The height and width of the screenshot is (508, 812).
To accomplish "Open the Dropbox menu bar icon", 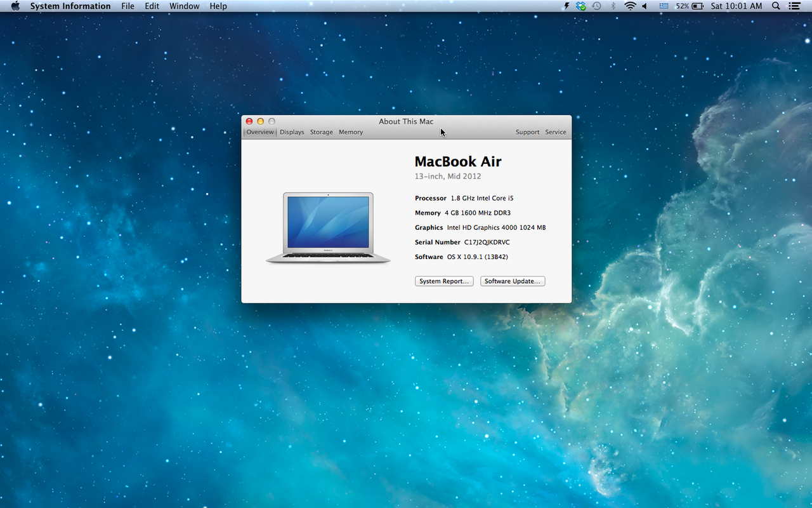I will pyautogui.click(x=581, y=6).
